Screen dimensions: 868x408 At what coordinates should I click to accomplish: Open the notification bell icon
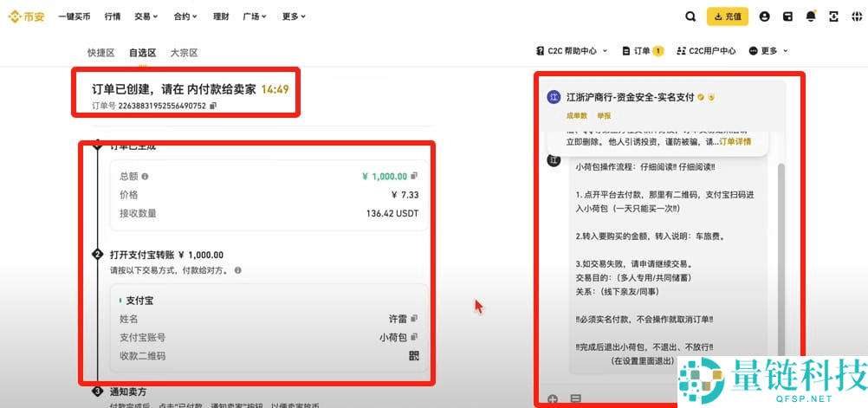click(811, 16)
